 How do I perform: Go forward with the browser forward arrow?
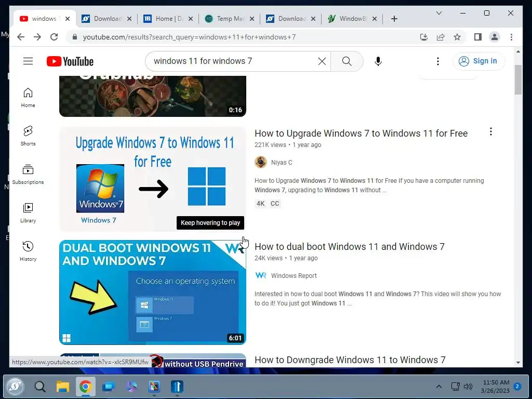coord(37,37)
